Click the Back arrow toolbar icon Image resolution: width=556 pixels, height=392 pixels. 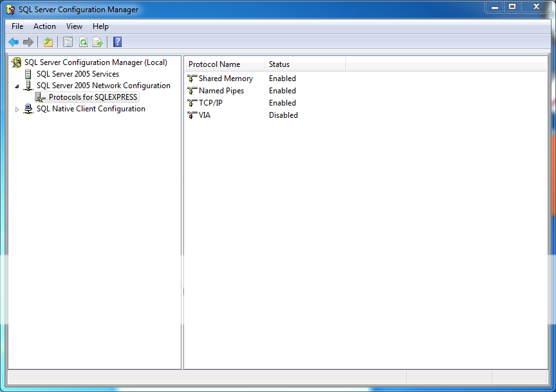coord(14,42)
